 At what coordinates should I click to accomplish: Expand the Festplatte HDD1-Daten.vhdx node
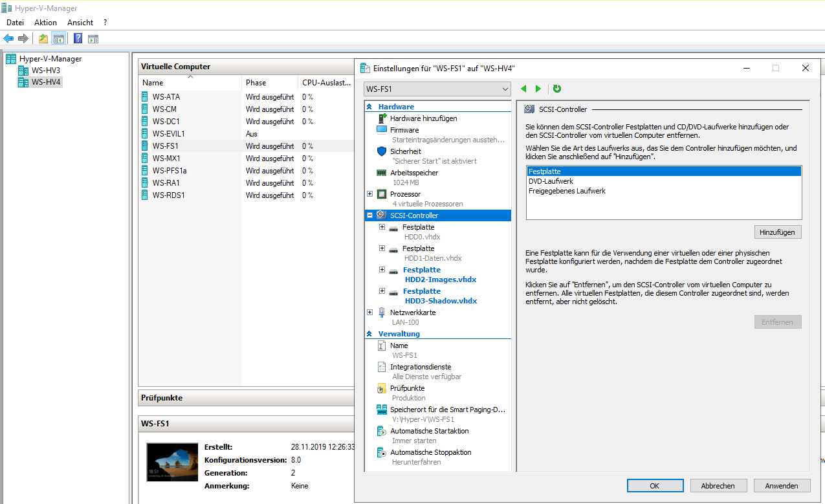pos(382,248)
